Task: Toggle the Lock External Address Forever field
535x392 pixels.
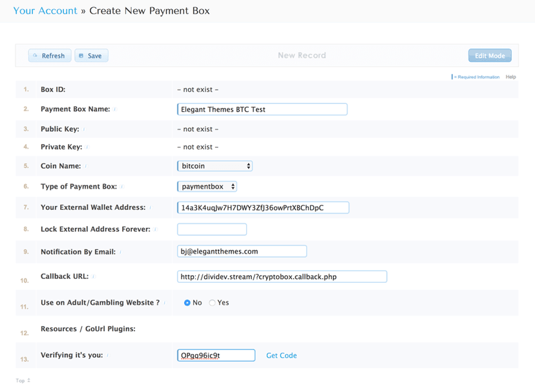Action: pyautogui.click(x=211, y=229)
